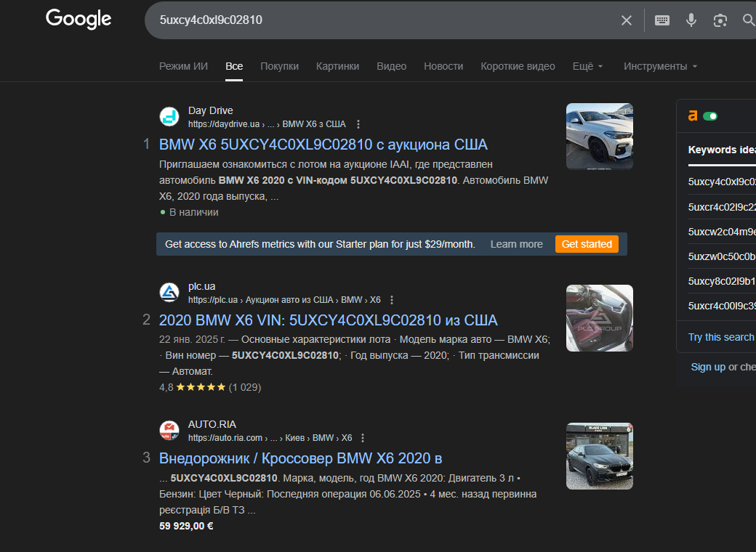Click the AUTO.RIA site favicon

point(169,431)
